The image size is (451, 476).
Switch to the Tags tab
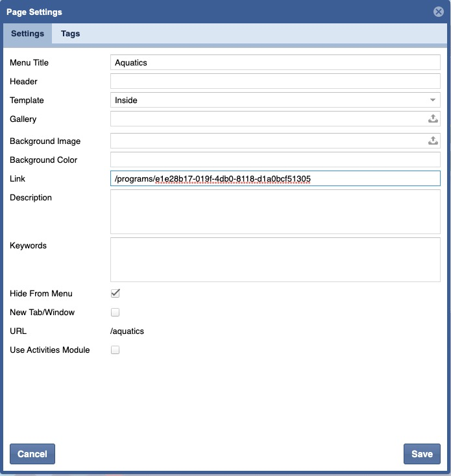tap(70, 34)
